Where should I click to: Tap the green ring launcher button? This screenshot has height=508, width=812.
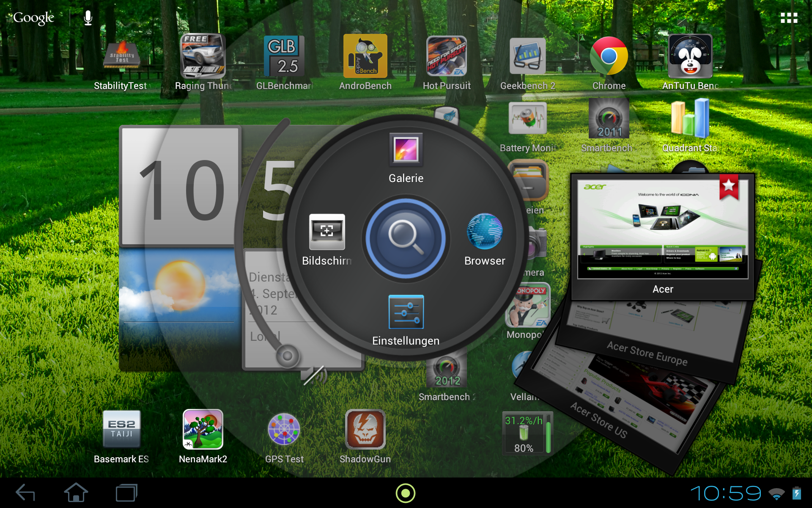coord(406,493)
